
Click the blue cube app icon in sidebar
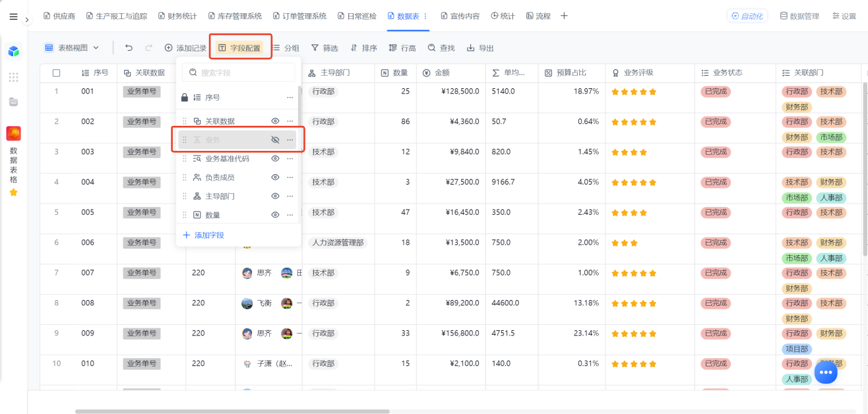13,51
